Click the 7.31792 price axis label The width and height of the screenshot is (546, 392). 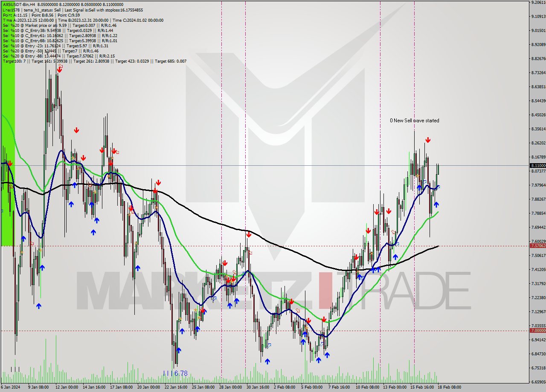(538, 283)
